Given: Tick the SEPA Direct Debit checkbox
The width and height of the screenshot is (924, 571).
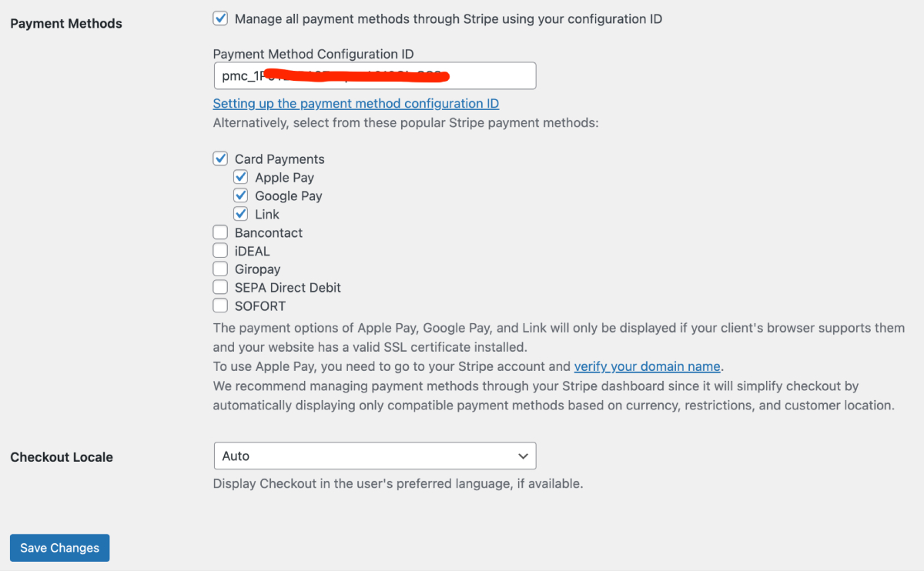Looking at the screenshot, I should coord(221,288).
